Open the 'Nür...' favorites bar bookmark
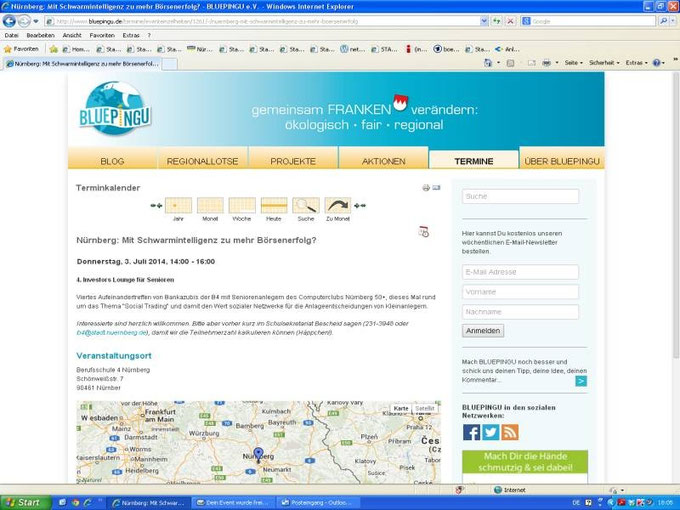 click(200, 49)
